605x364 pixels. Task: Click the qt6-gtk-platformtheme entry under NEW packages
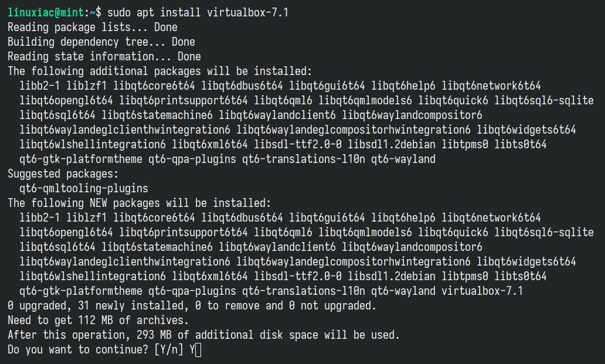tap(81, 291)
